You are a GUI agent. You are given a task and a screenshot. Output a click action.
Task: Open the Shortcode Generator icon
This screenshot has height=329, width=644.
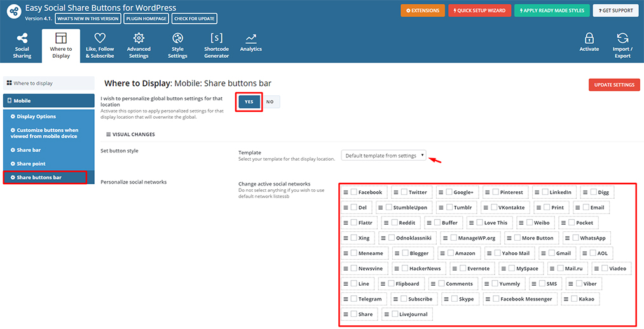tap(216, 38)
